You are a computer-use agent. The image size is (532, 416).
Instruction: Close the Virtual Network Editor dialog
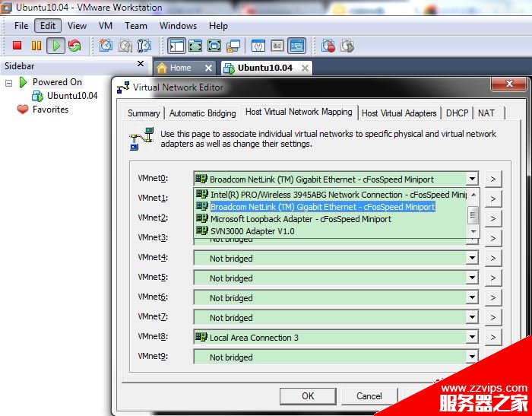509,84
